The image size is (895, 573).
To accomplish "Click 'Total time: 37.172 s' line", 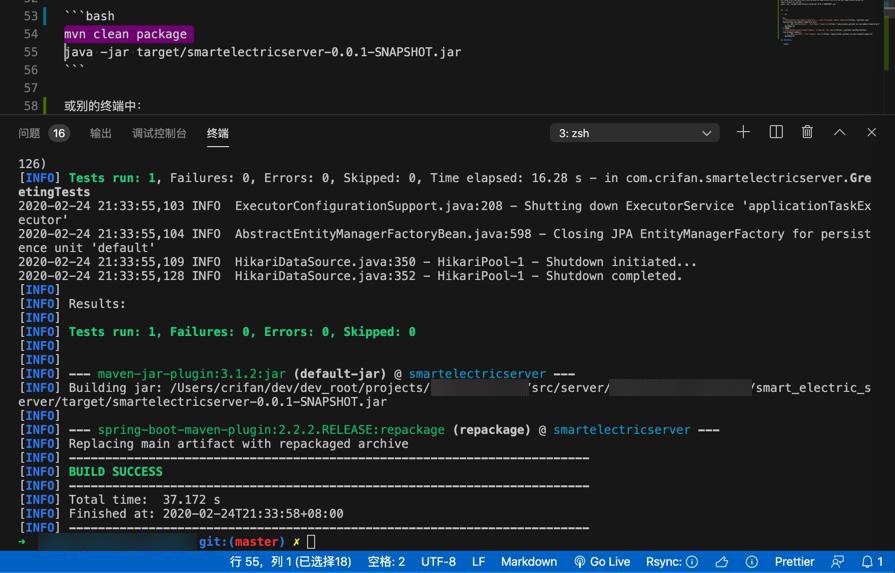I will 144,499.
